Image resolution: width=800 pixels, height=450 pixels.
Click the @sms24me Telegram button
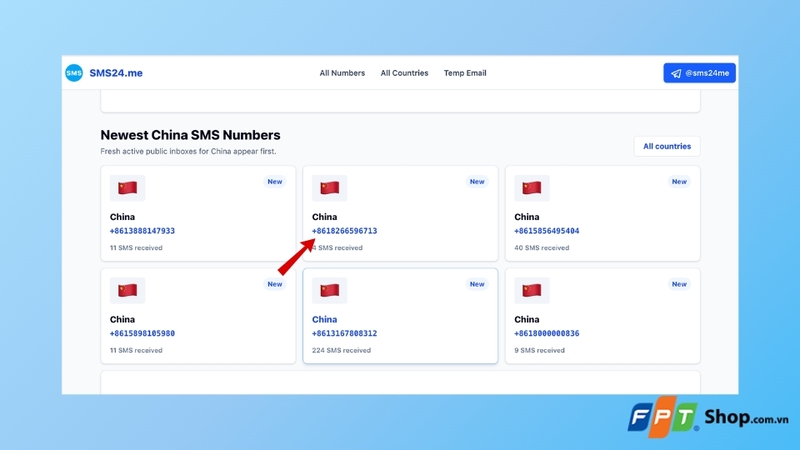click(699, 73)
